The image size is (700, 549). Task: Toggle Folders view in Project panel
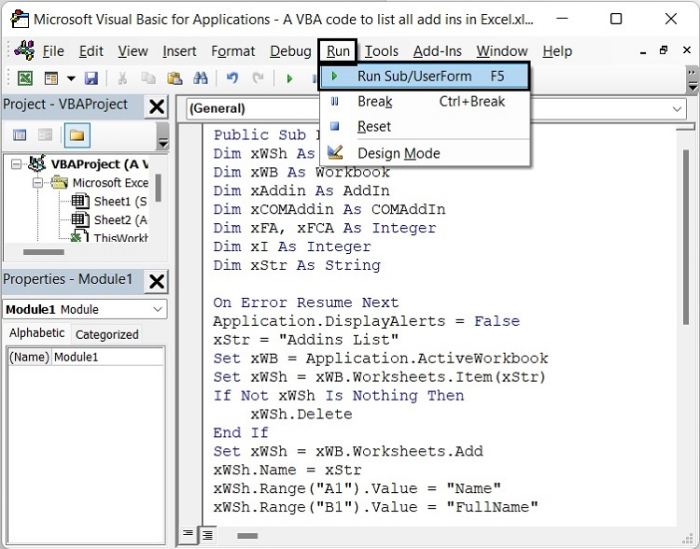coord(77,135)
